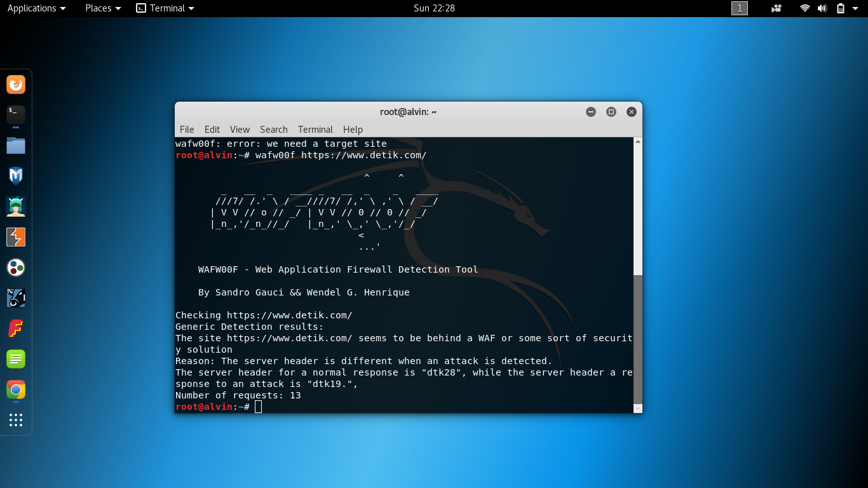Open the Files folder dock icon
The width and height of the screenshot is (868, 488).
pos(16,146)
